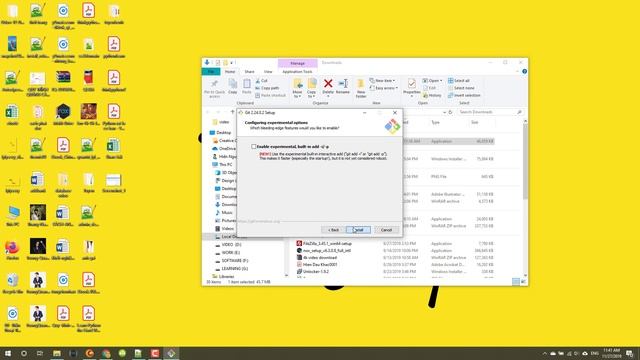The width and height of the screenshot is (640, 360).
Task: Switch to Share ribbon tab
Action: [x=249, y=71]
